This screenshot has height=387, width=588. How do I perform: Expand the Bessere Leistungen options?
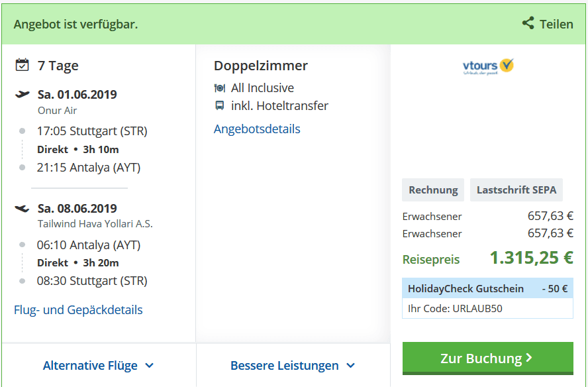285,365
